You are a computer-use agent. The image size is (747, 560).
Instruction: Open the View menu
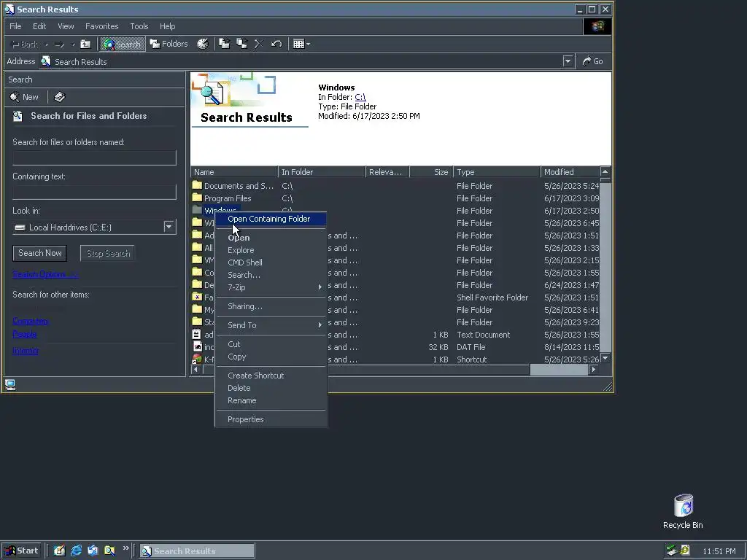pos(66,26)
